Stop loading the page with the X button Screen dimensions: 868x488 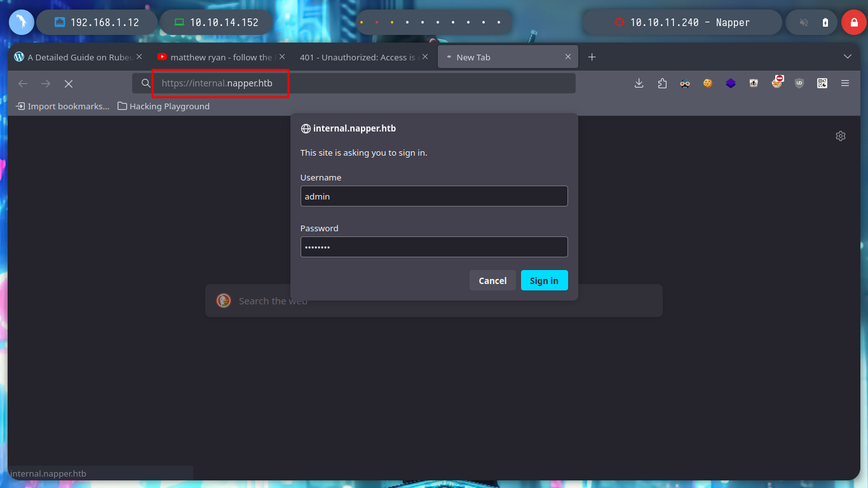(x=69, y=83)
